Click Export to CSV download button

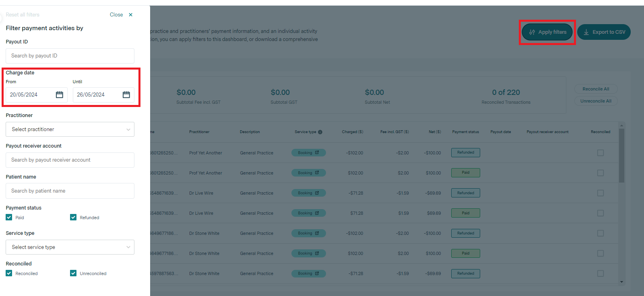coord(604,32)
